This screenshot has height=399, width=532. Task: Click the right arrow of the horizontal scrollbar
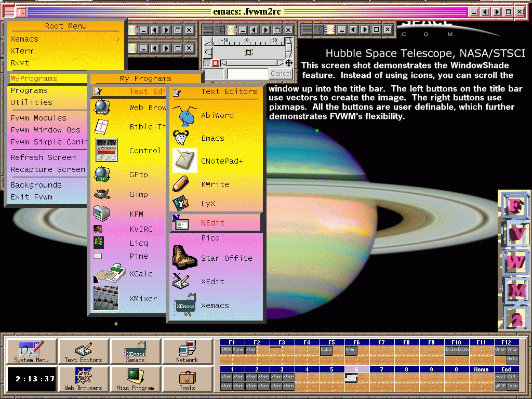click(281, 63)
